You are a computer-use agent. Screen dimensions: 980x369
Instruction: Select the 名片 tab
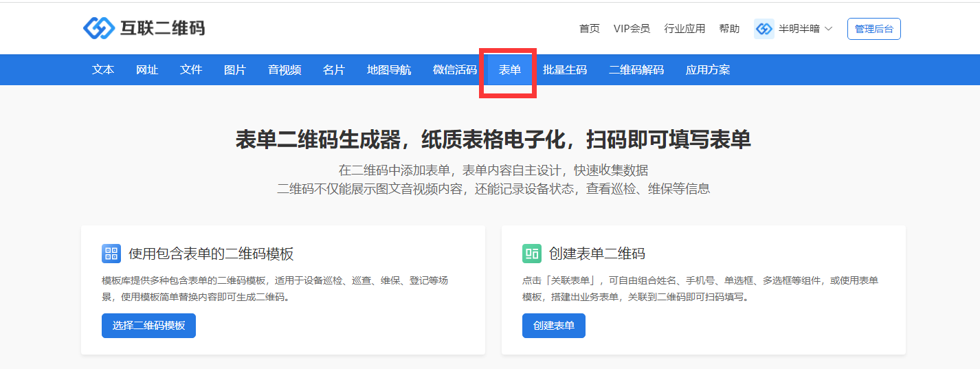point(334,69)
